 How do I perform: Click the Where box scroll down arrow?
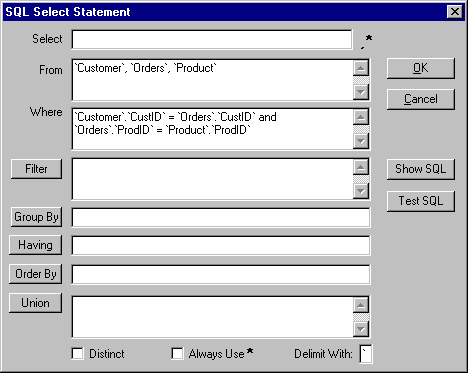coord(361,141)
